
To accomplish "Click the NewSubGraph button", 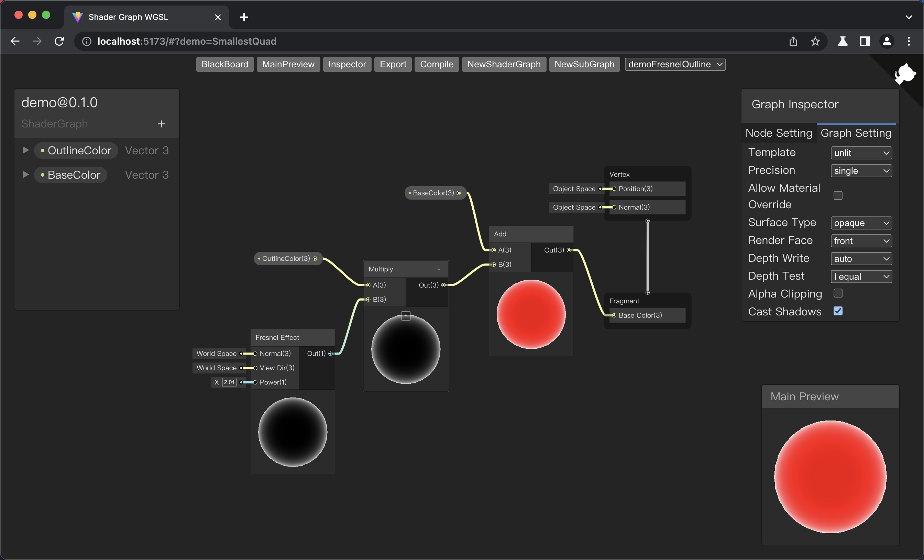I will (x=584, y=64).
